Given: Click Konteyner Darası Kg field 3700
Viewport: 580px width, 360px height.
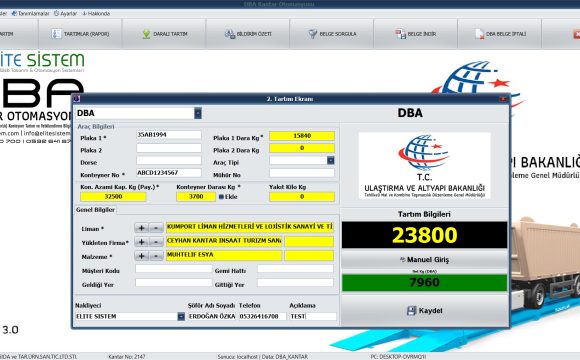Looking at the screenshot, I should (196, 196).
